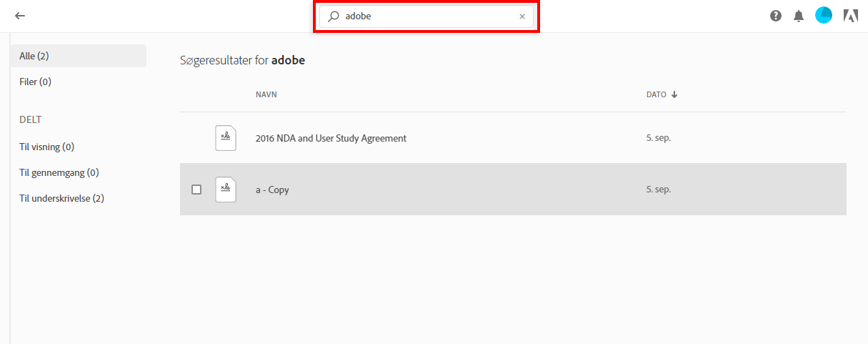
Task: Sort by the NAVN column header
Action: [x=266, y=94]
